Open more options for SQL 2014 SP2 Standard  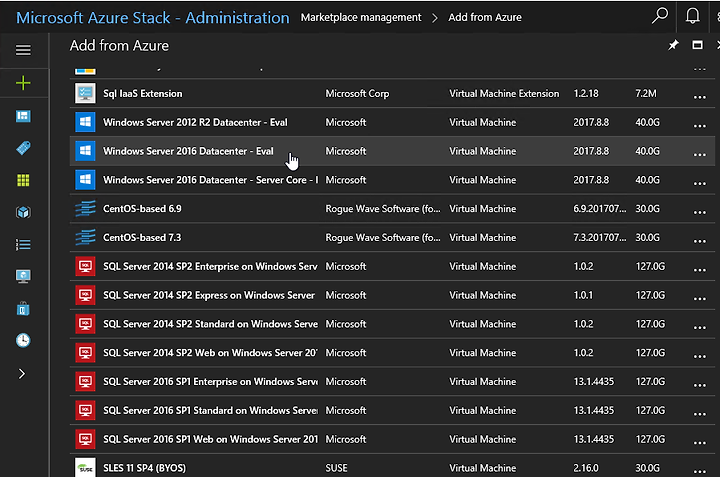coord(700,328)
